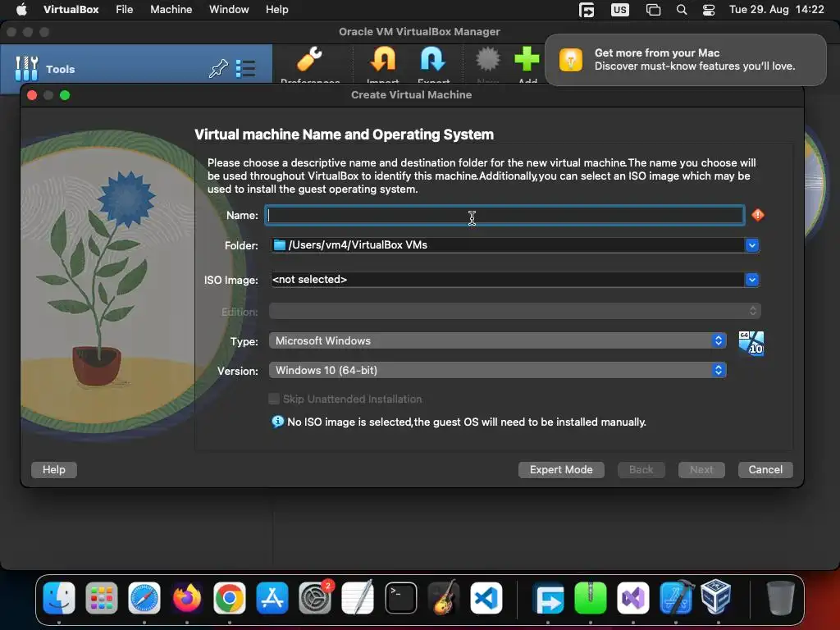Open the disabled Edition dropdown
Viewport: 840px width, 630px height.
(x=515, y=311)
